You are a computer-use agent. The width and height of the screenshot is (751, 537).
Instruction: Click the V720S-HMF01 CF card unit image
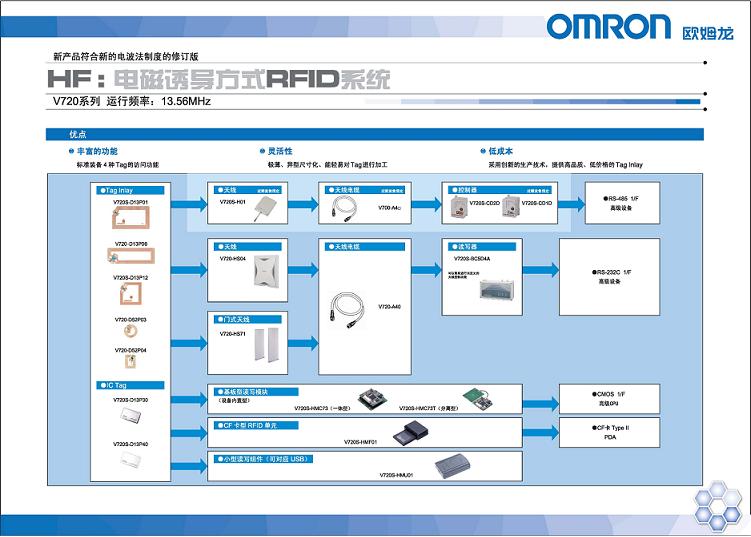[410, 433]
